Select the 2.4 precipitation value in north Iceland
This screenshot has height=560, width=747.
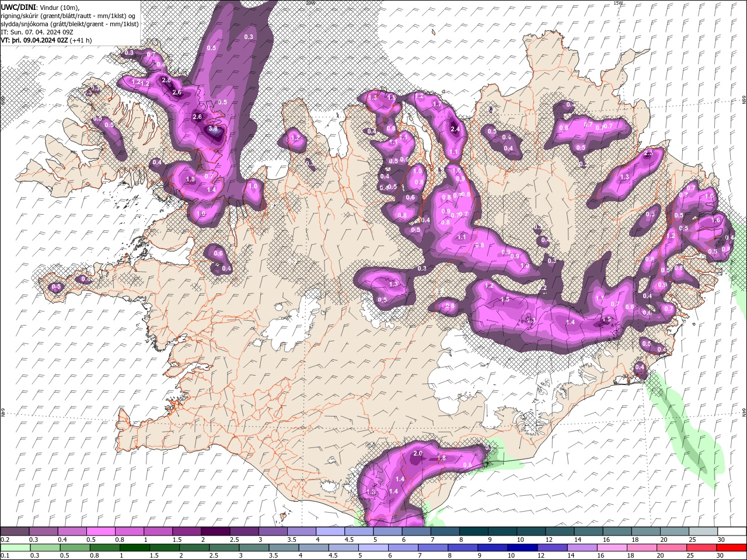coord(455,129)
